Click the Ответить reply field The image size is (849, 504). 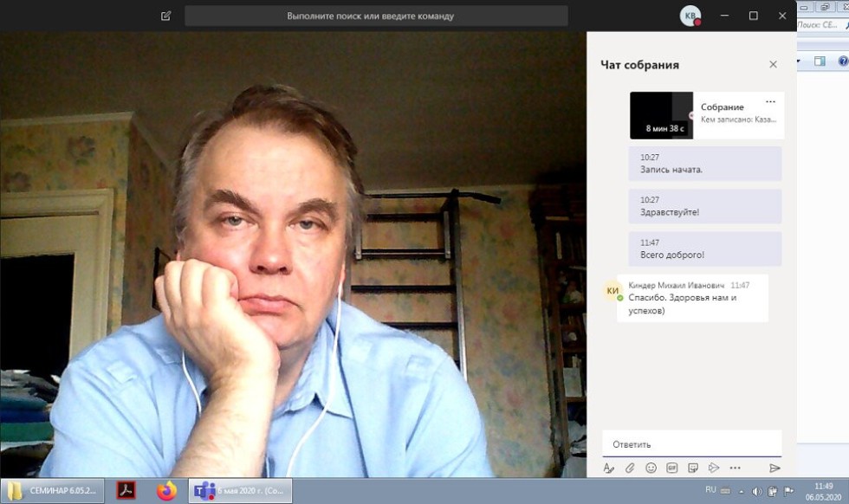tap(691, 444)
